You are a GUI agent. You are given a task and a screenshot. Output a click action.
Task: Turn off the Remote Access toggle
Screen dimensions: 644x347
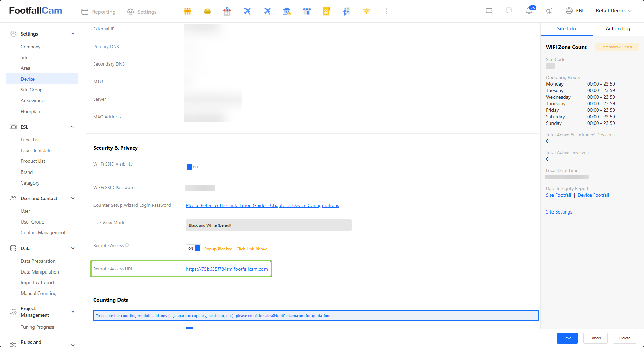coord(193,249)
